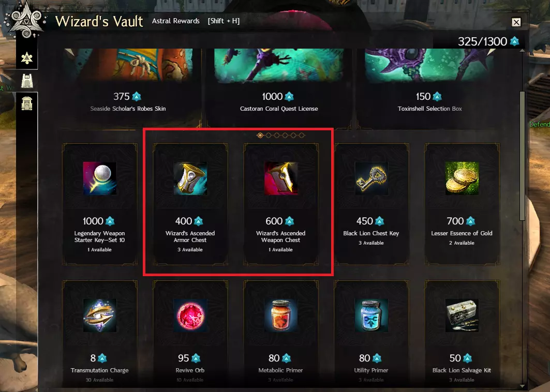Select the Transmutation Charge icon
The image size is (550, 392).
click(x=100, y=315)
